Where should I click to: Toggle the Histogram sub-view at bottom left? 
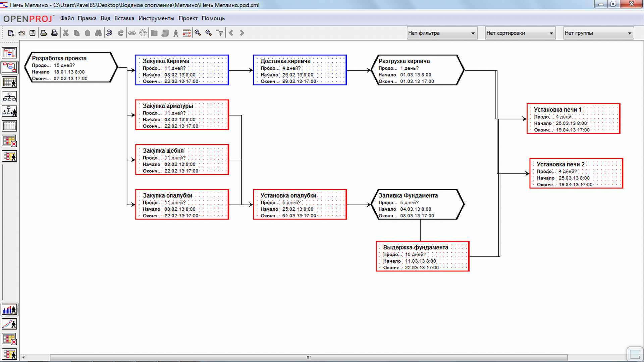click(x=9, y=310)
